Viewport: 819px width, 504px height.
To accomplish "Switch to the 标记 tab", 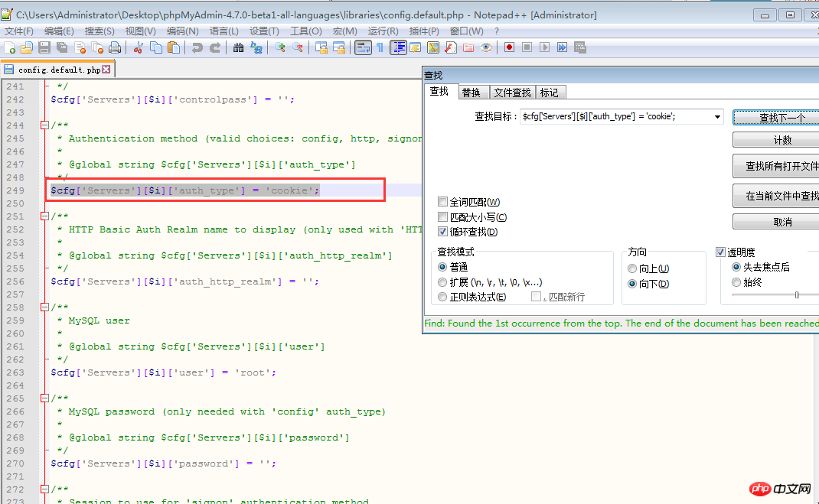I will pyautogui.click(x=549, y=93).
